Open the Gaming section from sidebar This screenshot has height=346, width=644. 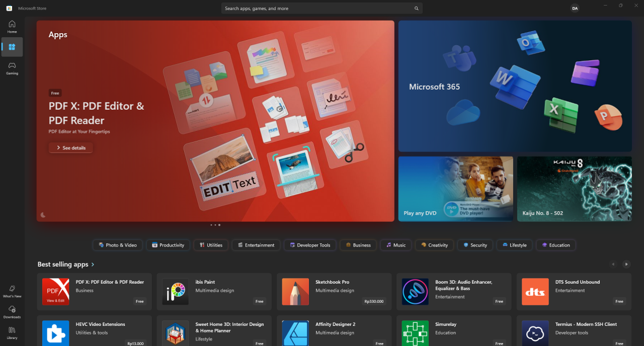(12, 68)
